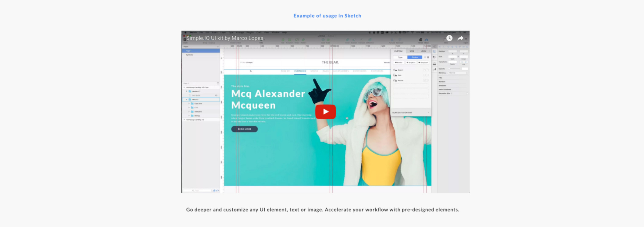
Task: Play the YouTube video
Action: (x=325, y=112)
